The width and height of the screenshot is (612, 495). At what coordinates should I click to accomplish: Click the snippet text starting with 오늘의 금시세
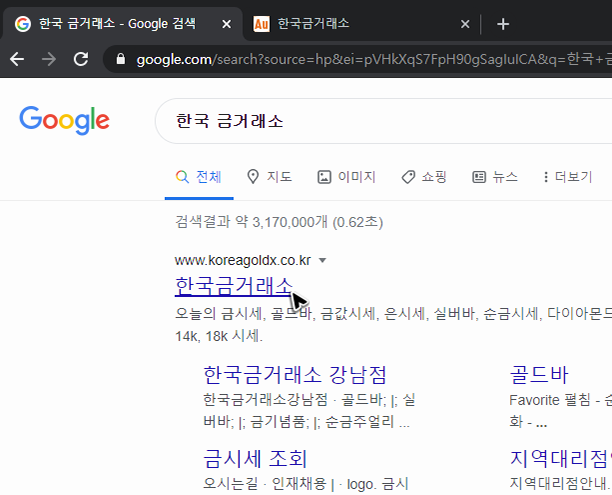(x=393, y=313)
